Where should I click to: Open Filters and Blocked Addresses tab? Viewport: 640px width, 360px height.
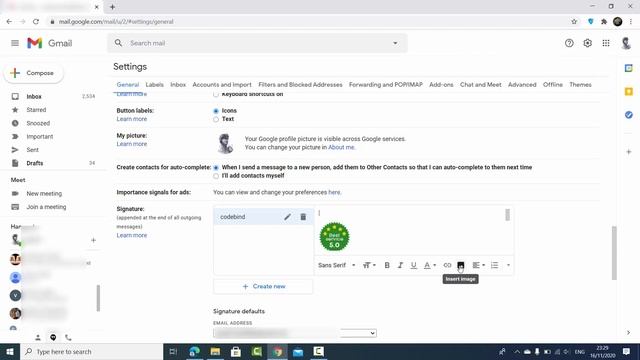point(300,84)
